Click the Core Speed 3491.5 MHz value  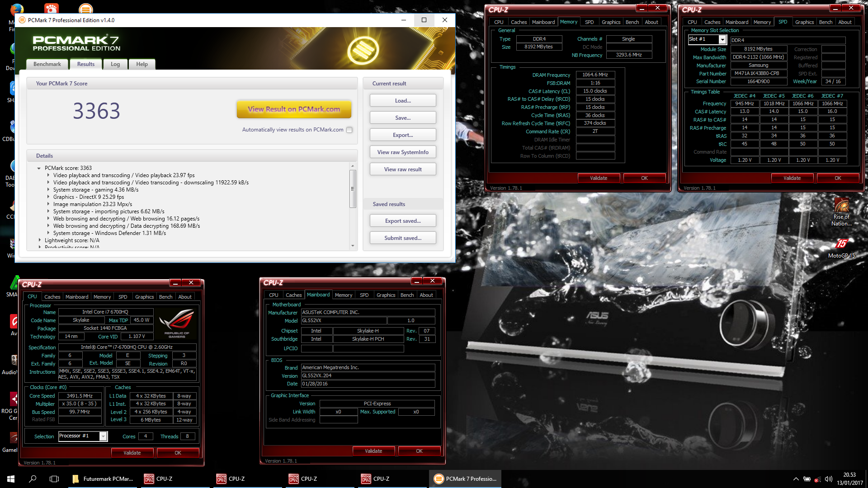(80, 396)
